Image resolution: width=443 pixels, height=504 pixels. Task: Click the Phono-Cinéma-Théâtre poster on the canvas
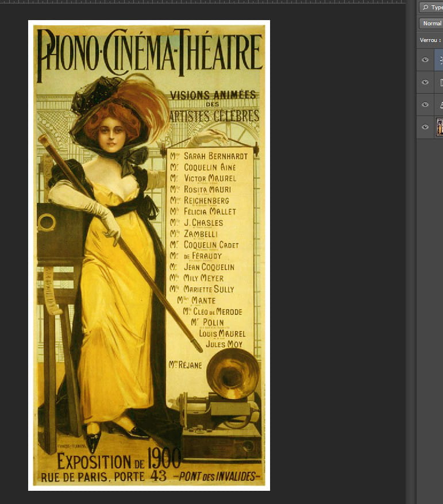(149, 255)
